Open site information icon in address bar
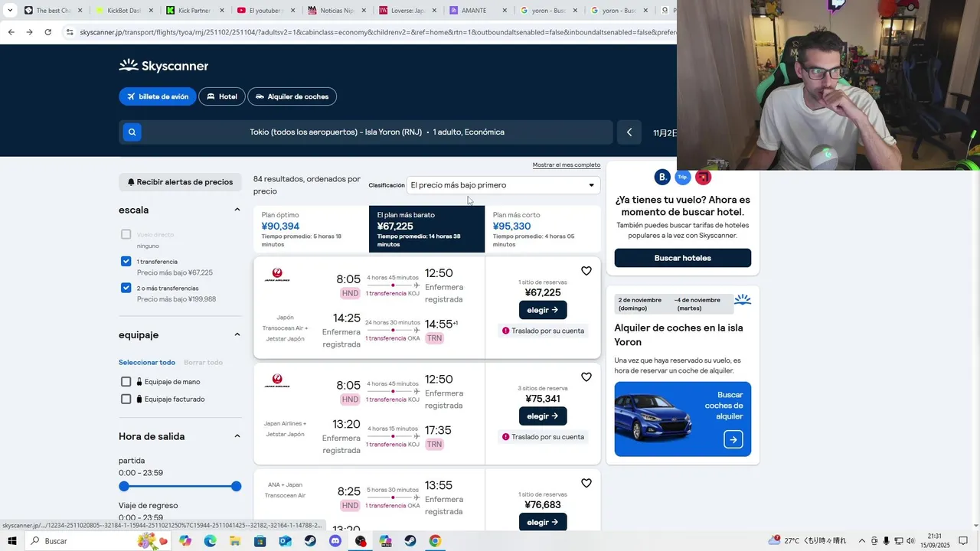 [70, 32]
